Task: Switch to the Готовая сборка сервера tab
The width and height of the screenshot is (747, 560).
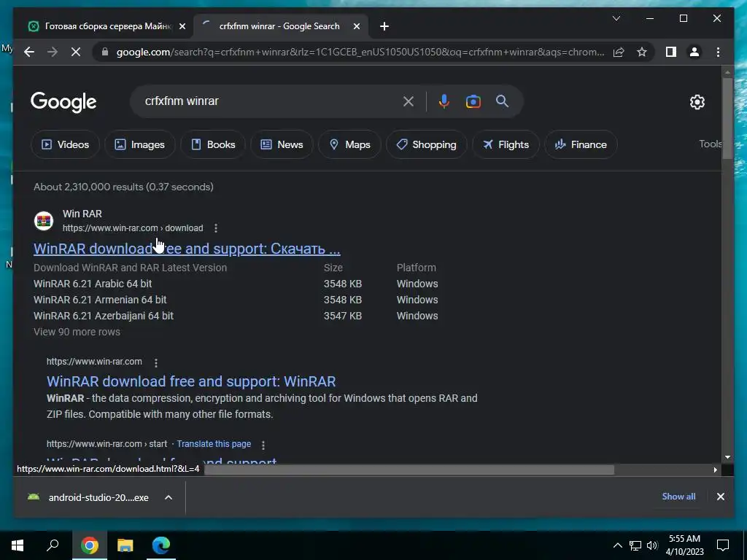Action: [107, 26]
